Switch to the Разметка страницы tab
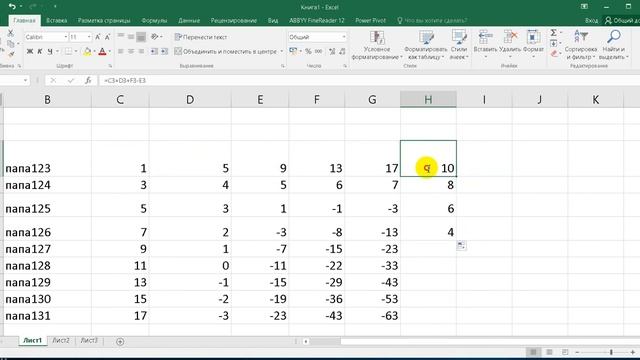 tap(104, 20)
